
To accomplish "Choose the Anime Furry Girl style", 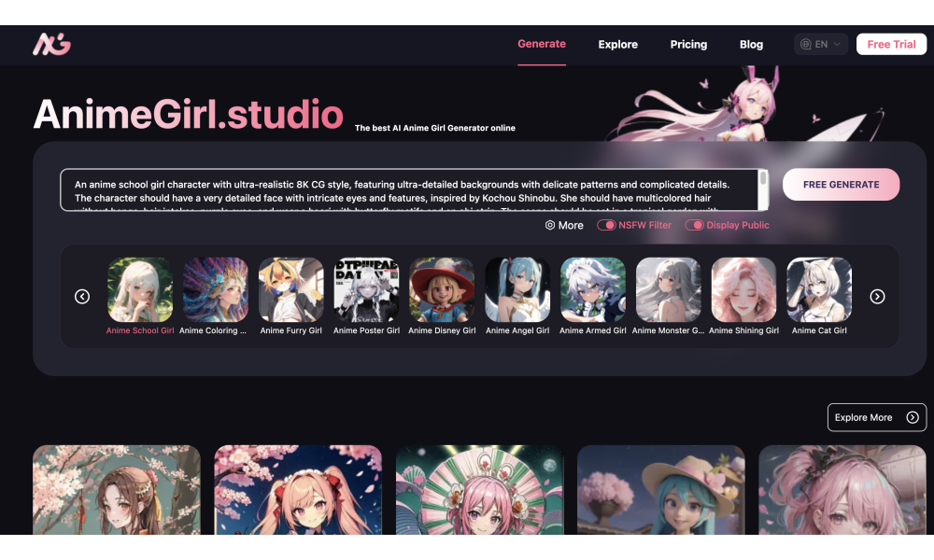I will pos(290,297).
